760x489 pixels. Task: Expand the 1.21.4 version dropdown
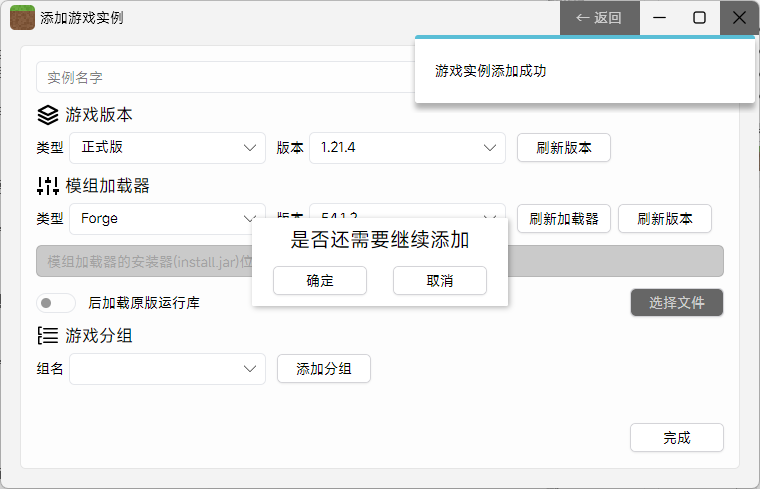[407, 147]
